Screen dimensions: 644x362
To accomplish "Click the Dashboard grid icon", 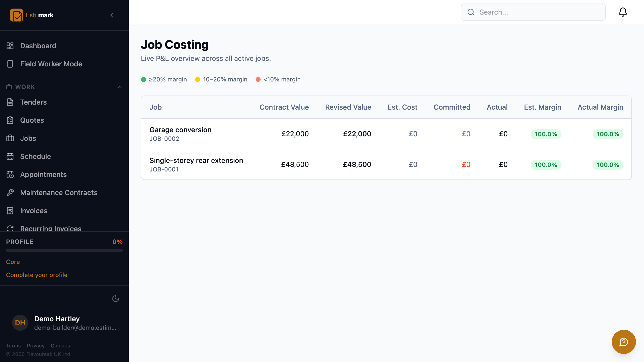I will (x=10, y=46).
